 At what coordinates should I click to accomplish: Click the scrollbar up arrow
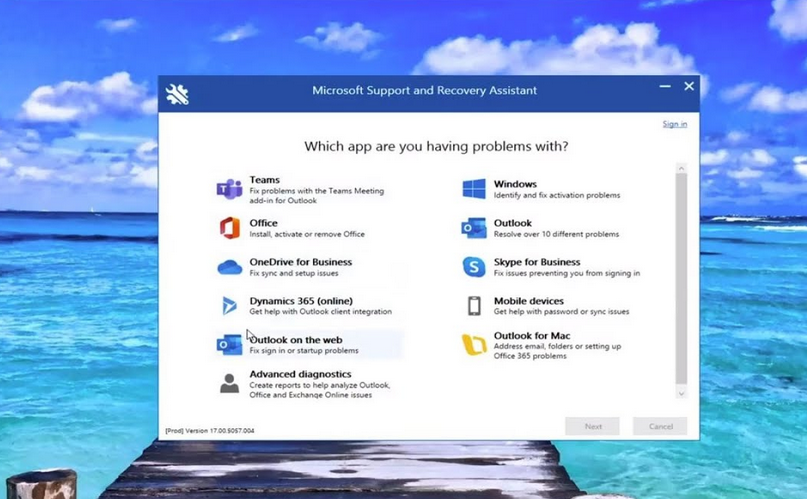681,169
